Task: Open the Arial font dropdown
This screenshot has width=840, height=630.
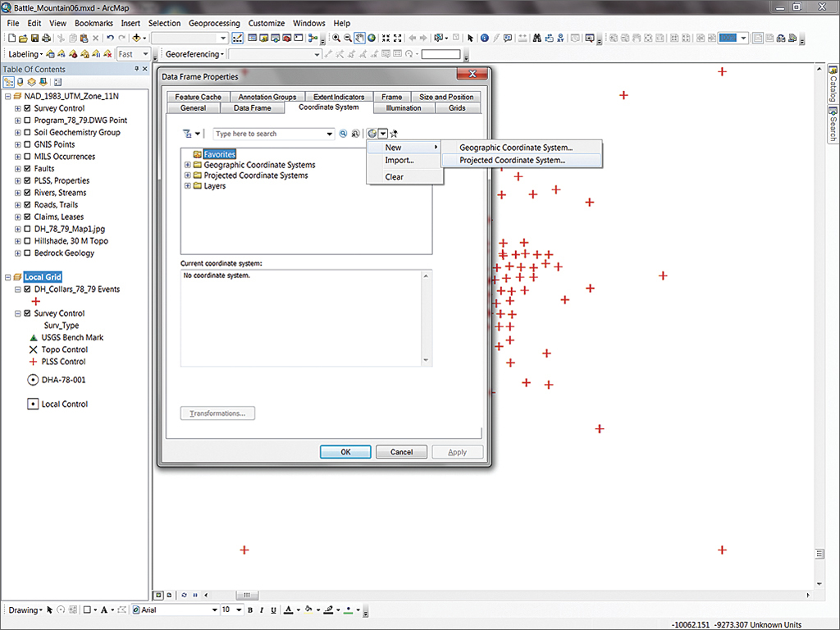Action: [x=214, y=609]
